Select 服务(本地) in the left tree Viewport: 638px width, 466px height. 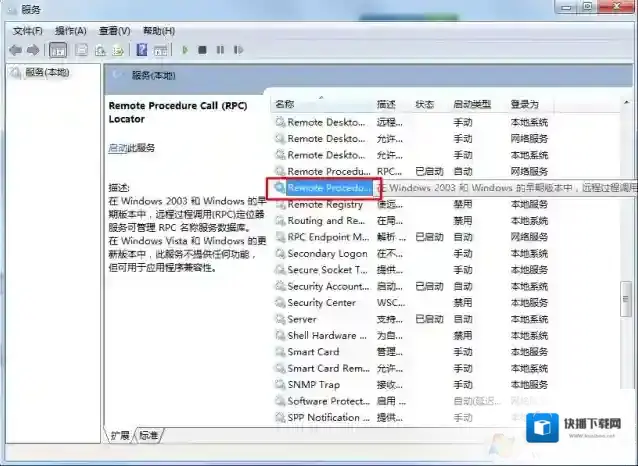[46, 73]
